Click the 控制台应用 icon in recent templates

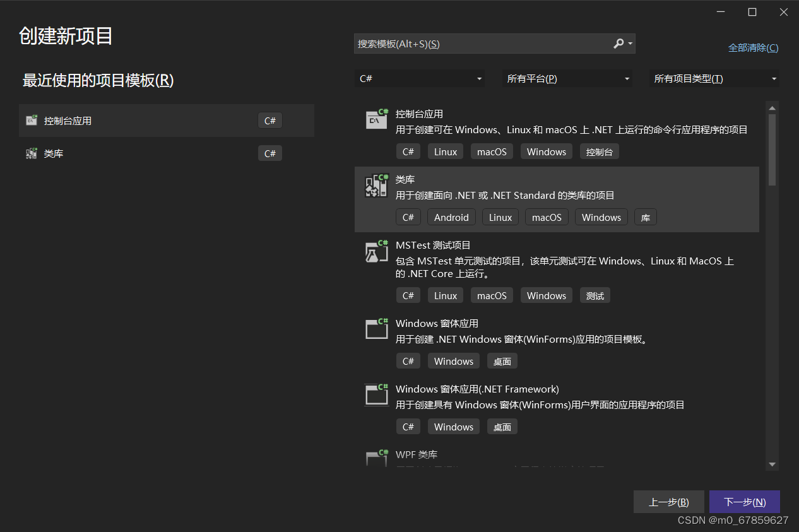[x=32, y=120]
